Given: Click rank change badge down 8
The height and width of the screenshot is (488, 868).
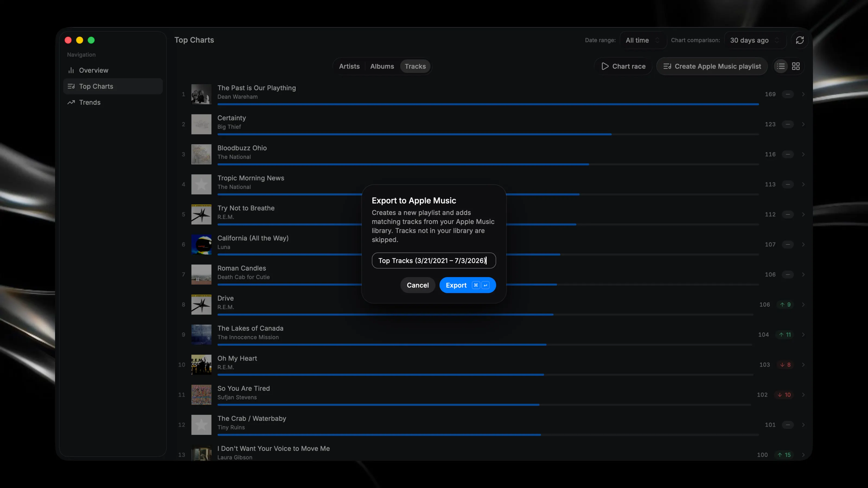Looking at the screenshot, I should [x=785, y=365].
